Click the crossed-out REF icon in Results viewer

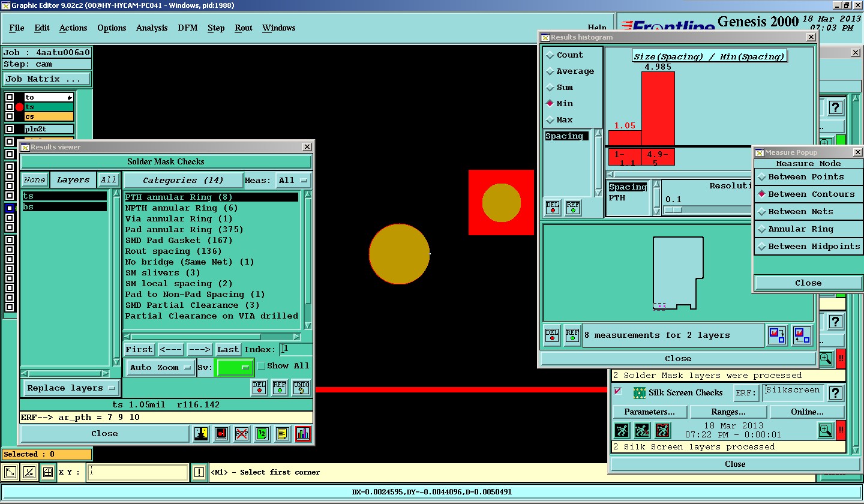[x=242, y=434]
